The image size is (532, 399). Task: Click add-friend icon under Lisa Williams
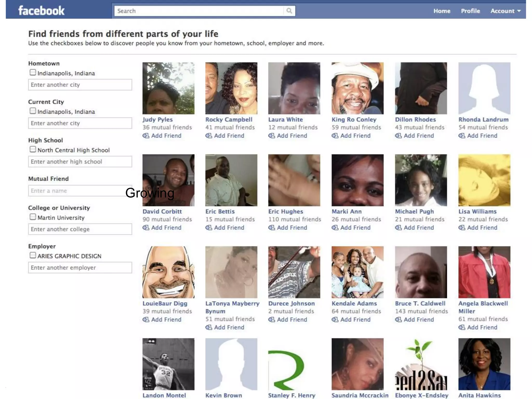[x=462, y=228]
